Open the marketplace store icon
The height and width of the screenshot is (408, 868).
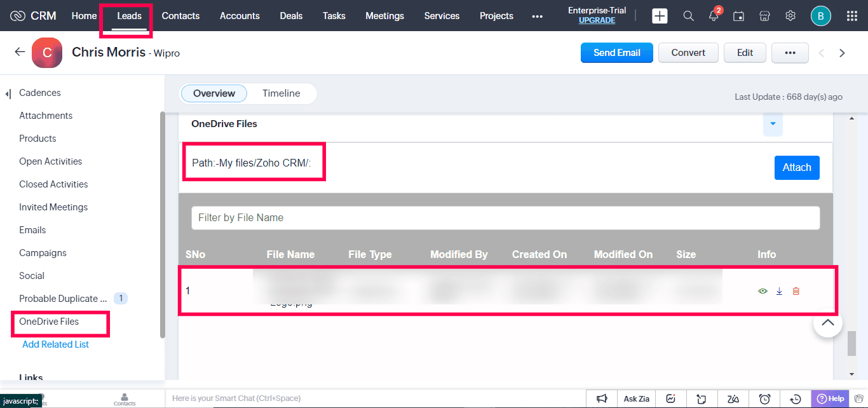click(765, 16)
